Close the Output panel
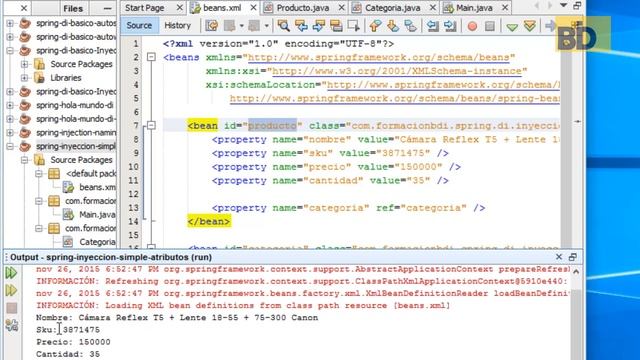 559,257
